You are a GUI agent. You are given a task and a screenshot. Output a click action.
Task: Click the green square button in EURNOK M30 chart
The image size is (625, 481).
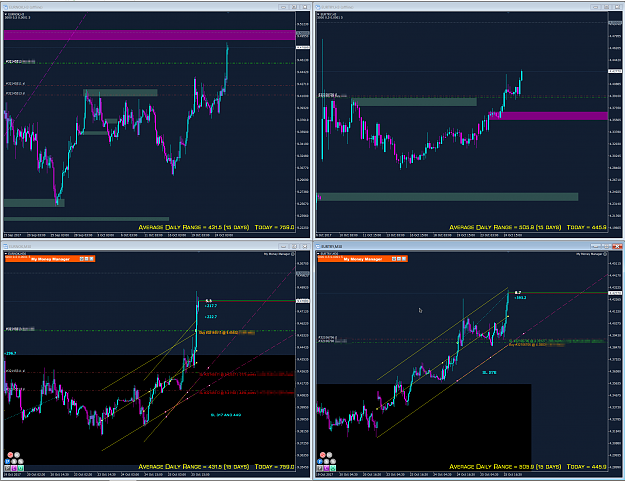tap(21, 468)
